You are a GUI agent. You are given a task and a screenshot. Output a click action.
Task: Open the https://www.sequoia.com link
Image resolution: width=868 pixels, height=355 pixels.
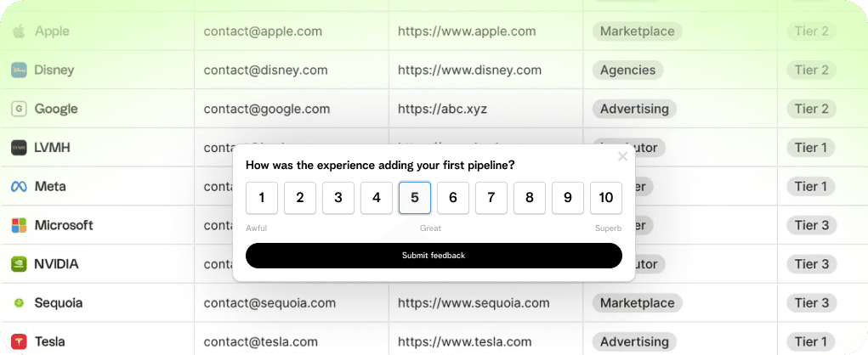474,303
